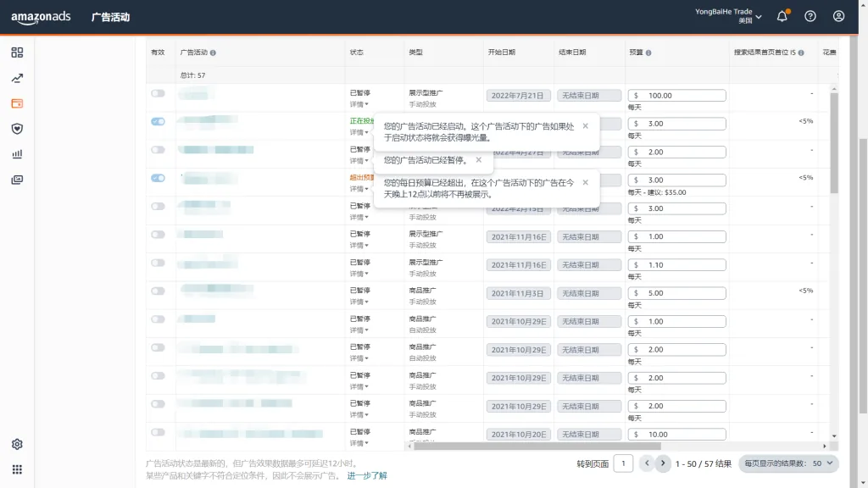This screenshot has height=488, width=868.
Task: Show info for 搜索结果首页首位 IS column
Action: 801,53
